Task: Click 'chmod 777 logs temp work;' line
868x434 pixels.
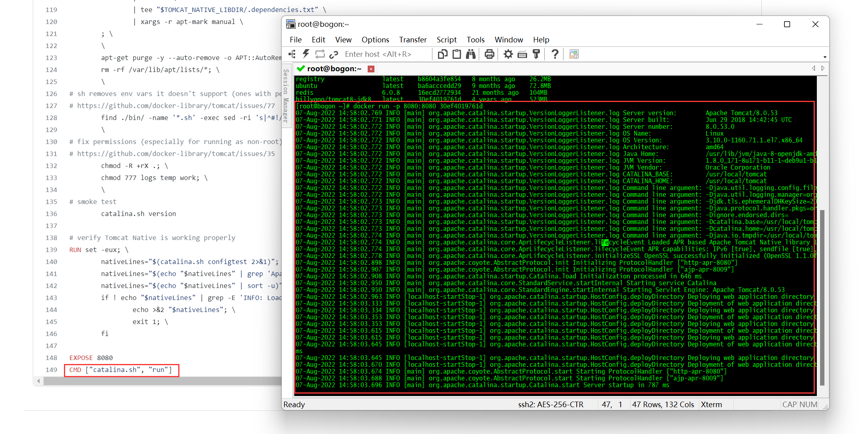Action: 154,178
